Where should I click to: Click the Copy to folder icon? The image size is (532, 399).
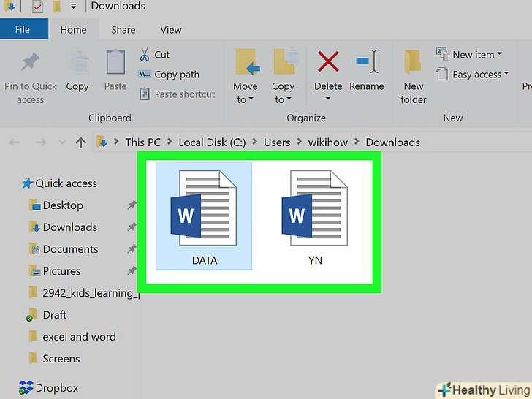[286, 61]
